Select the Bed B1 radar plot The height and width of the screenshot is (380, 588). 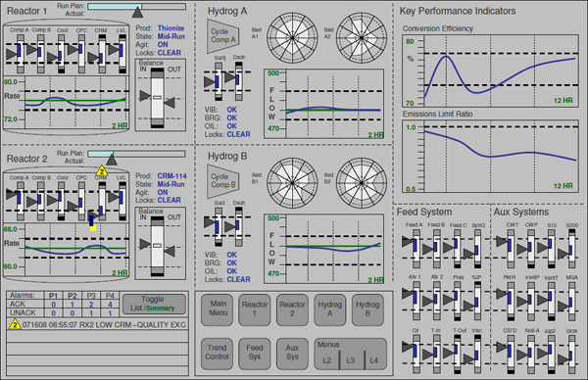292,183
